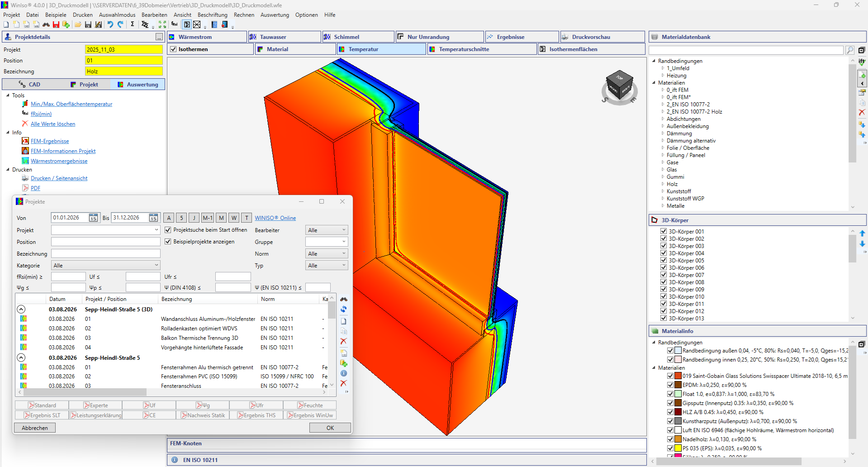
Task: Click the red X delete icon in Materialdatenbank
Action: coord(862,112)
